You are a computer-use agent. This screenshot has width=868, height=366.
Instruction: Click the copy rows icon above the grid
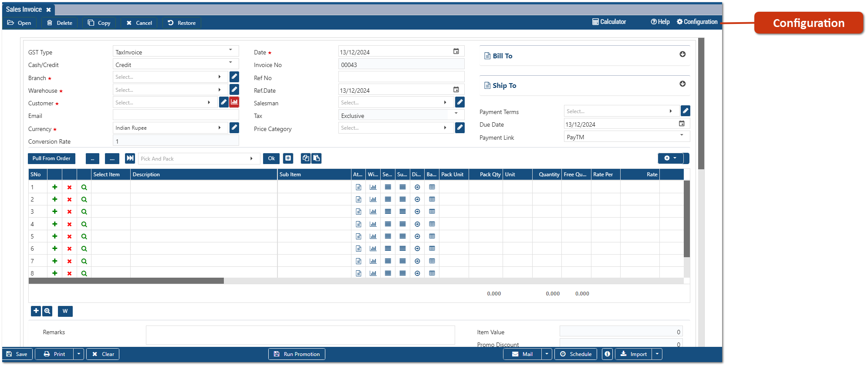click(306, 158)
